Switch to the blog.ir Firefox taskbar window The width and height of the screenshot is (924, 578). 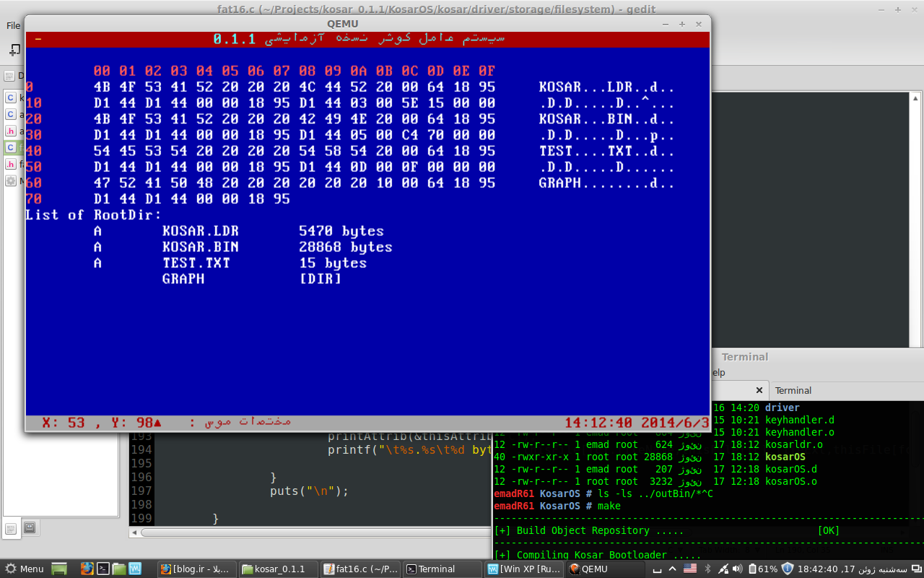tap(196, 569)
